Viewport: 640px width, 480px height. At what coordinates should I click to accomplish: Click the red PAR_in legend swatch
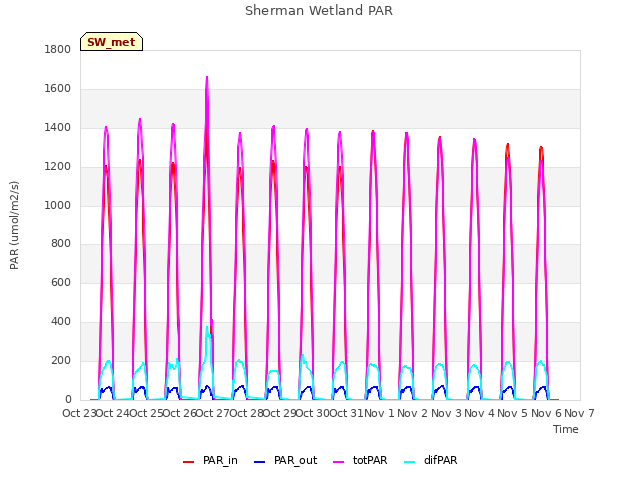coord(189,462)
